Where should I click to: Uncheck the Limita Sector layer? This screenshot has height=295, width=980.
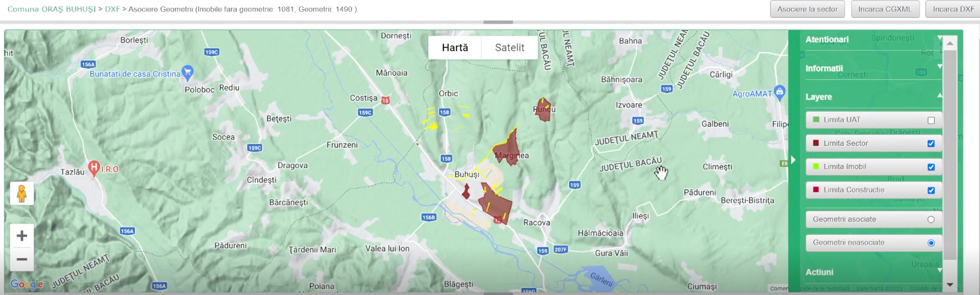[x=931, y=144]
